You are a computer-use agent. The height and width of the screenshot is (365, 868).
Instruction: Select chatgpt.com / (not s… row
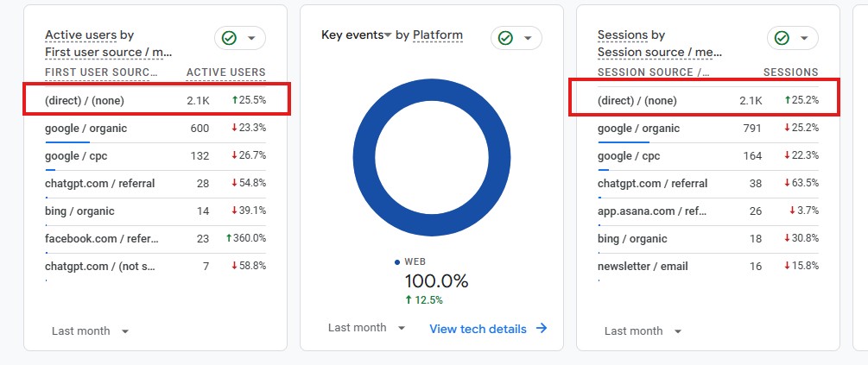point(155,267)
